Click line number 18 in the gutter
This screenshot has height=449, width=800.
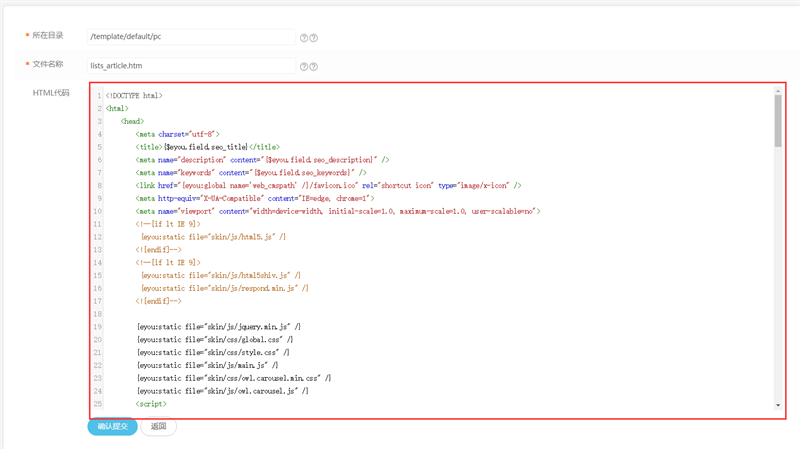tap(97, 314)
